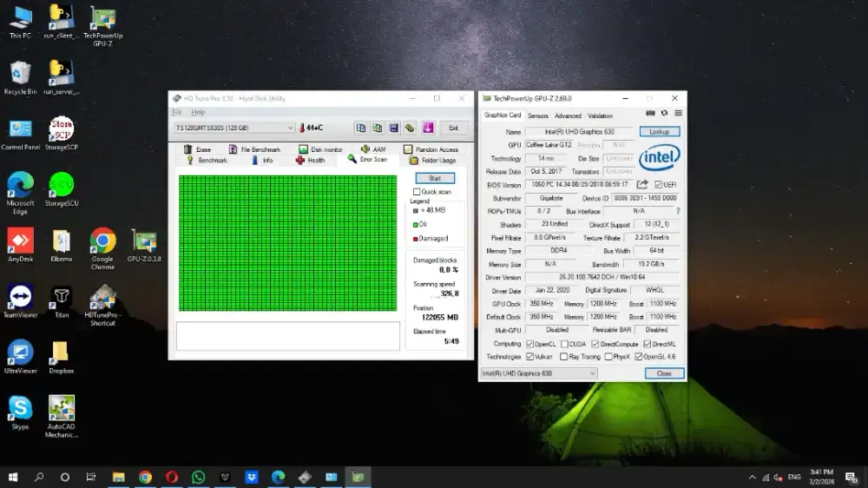Click the GPU-Z refresh icon
This screenshot has width=868, height=488.
664,114
